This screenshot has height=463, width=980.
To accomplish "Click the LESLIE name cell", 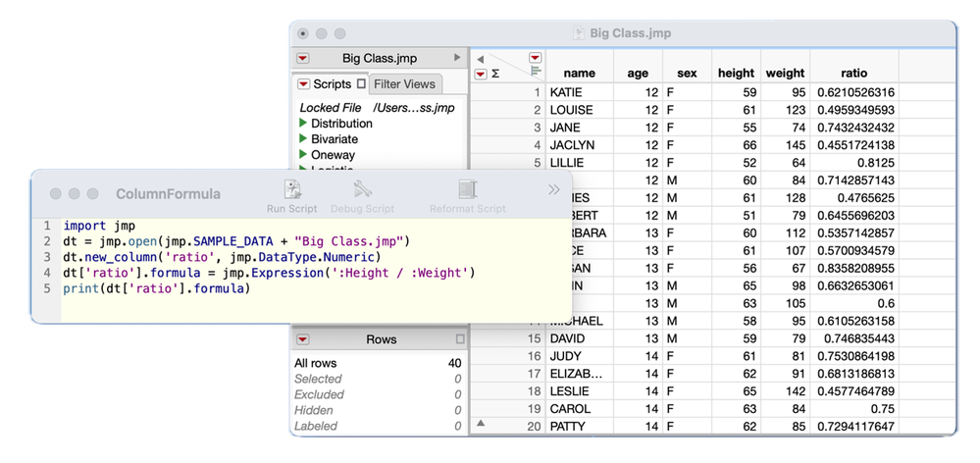I will click(x=580, y=391).
